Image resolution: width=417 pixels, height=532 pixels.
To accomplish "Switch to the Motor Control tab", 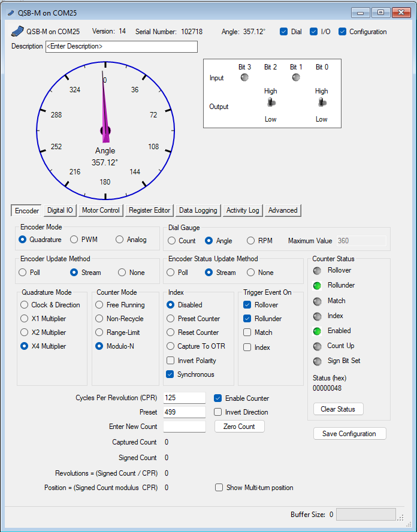I will (x=101, y=210).
